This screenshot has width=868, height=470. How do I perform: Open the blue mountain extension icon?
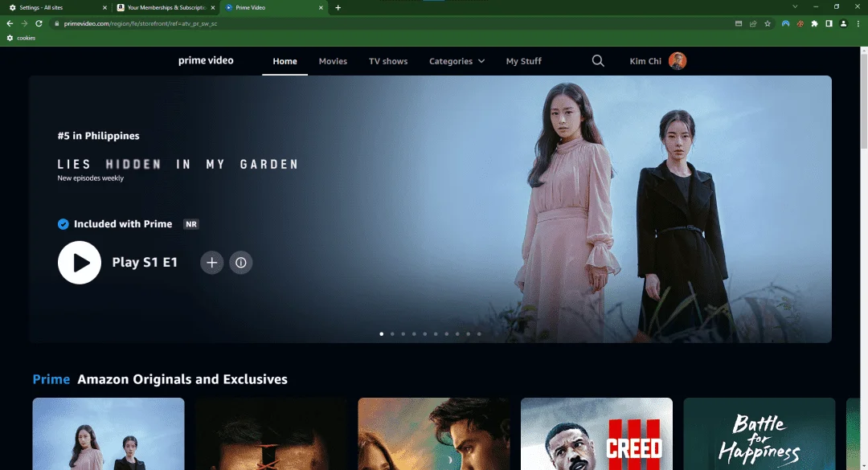pyautogui.click(x=785, y=24)
